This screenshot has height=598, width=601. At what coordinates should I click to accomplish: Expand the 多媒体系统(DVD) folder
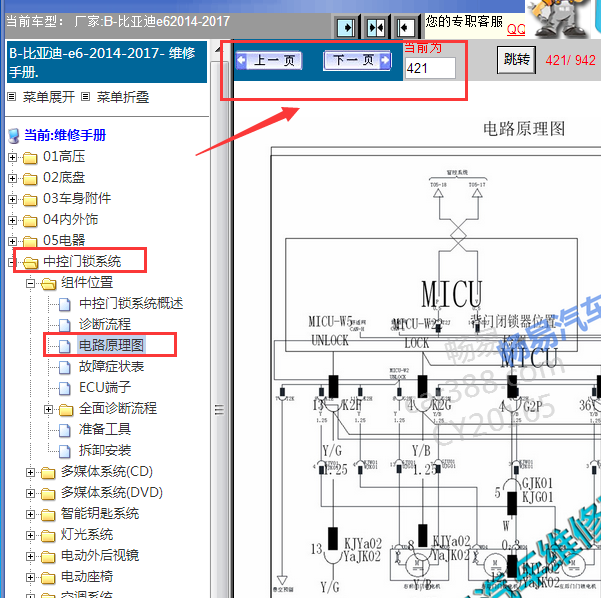coord(30,493)
